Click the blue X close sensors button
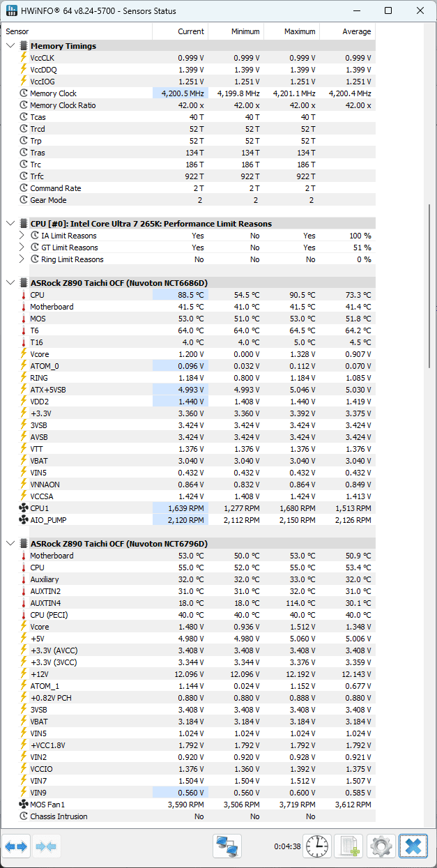 coord(413,846)
